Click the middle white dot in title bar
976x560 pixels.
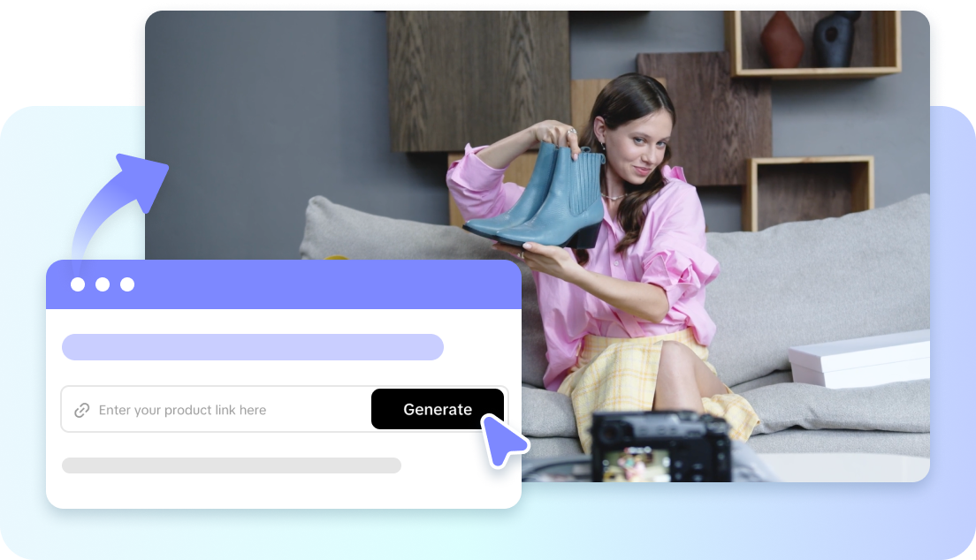(103, 284)
